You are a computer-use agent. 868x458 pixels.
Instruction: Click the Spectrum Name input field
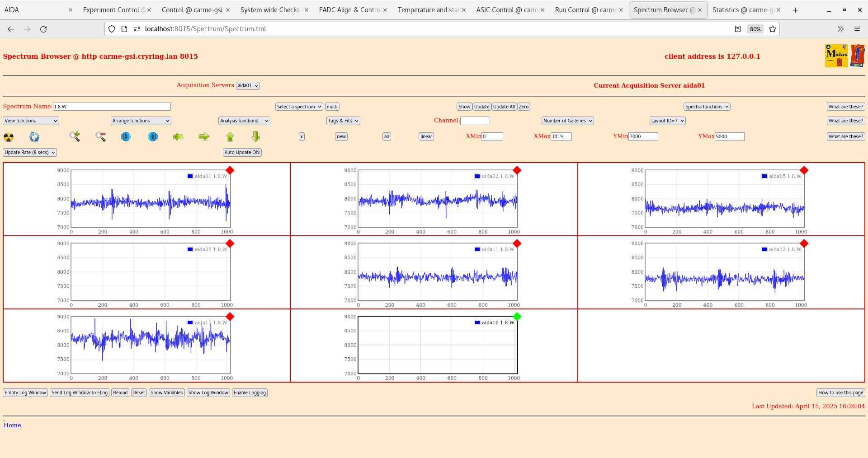112,107
